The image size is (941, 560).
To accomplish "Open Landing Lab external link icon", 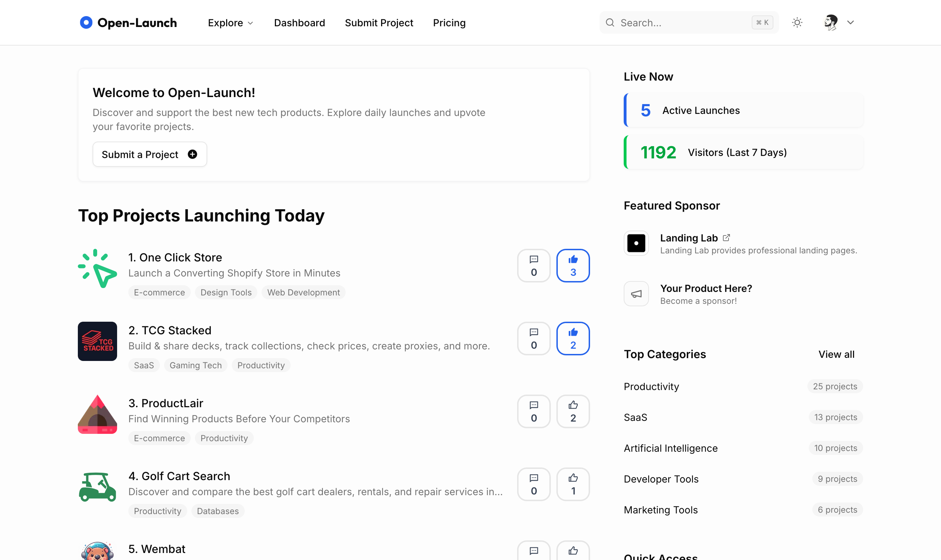I will [726, 238].
